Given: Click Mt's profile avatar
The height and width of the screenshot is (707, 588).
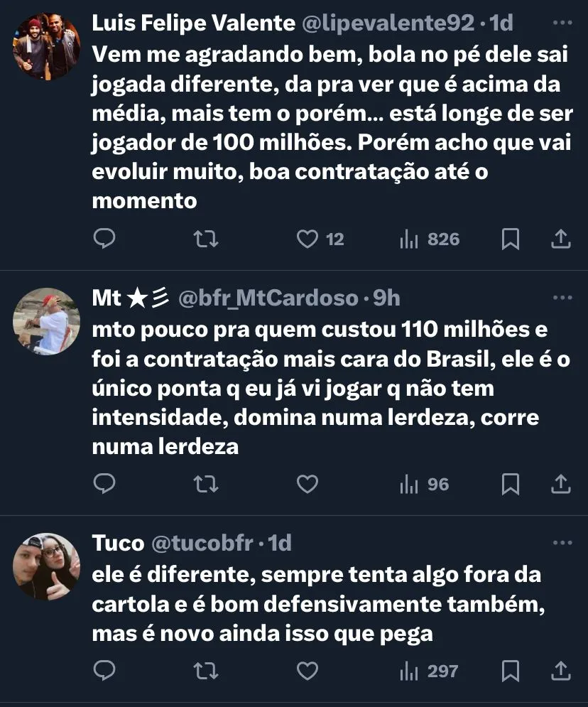Looking at the screenshot, I should tap(47, 320).
